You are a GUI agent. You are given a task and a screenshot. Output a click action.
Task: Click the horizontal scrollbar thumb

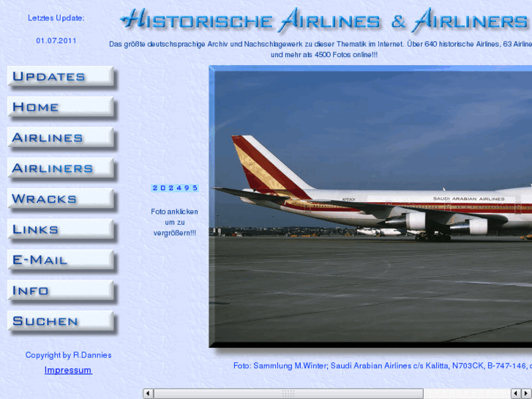pyautogui.click(x=288, y=394)
